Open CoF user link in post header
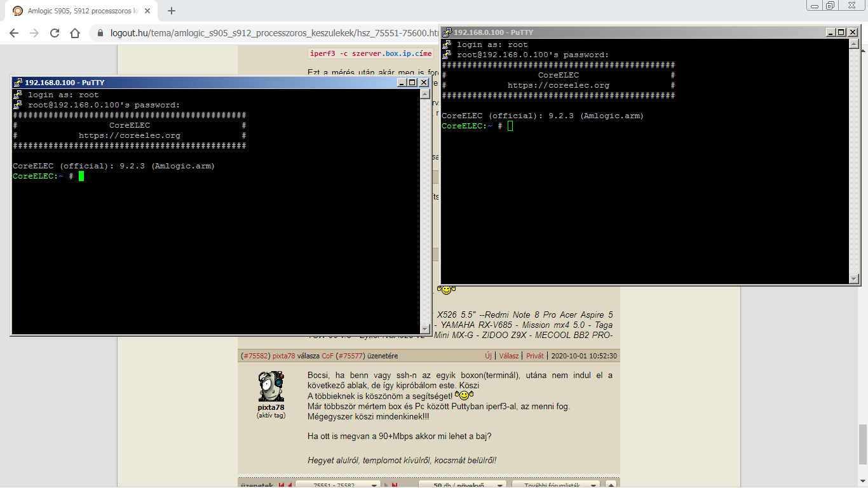This screenshot has width=868, height=488. point(327,356)
